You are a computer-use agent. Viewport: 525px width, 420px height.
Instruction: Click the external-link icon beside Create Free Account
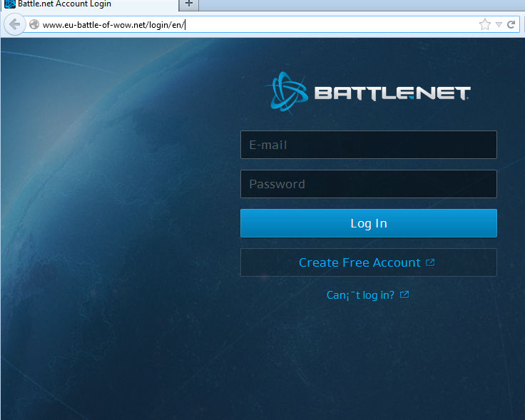[430, 262]
